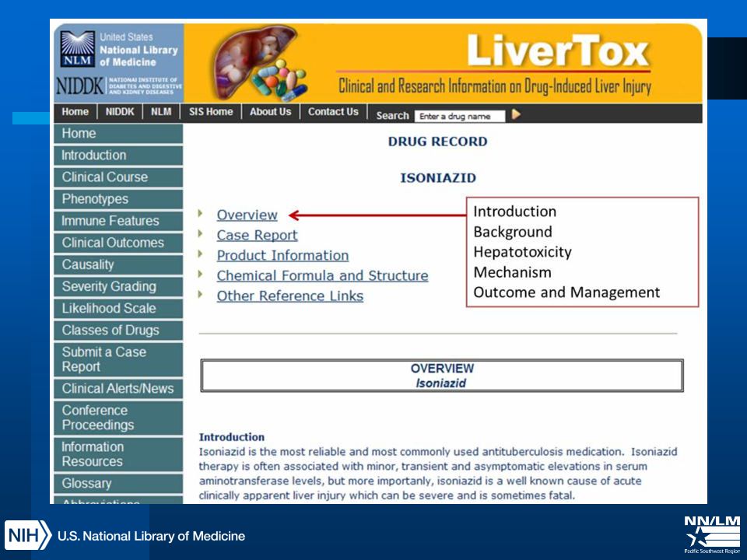Click the bullet arrow beside Chemical Formula
Image resolution: width=747 pixels, height=560 pixels.
pyautogui.click(x=201, y=274)
